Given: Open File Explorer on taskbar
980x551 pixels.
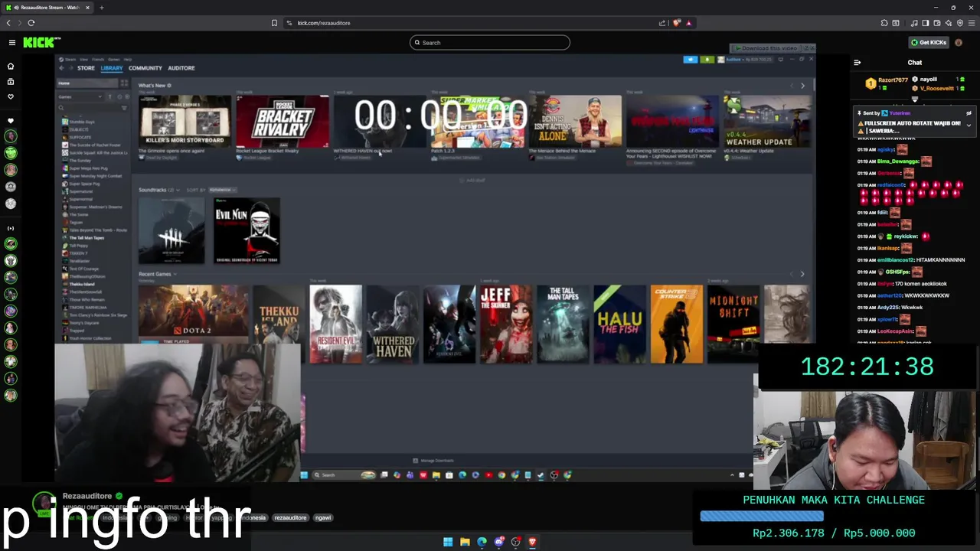Looking at the screenshot, I should 465,543.
